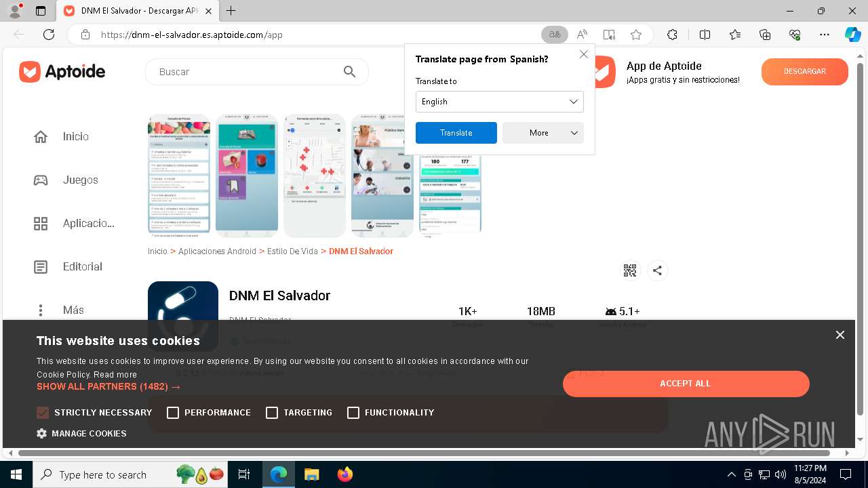Open the map screenshot thumbnail
The height and width of the screenshot is (488, 868).
(x=315, y=176)
